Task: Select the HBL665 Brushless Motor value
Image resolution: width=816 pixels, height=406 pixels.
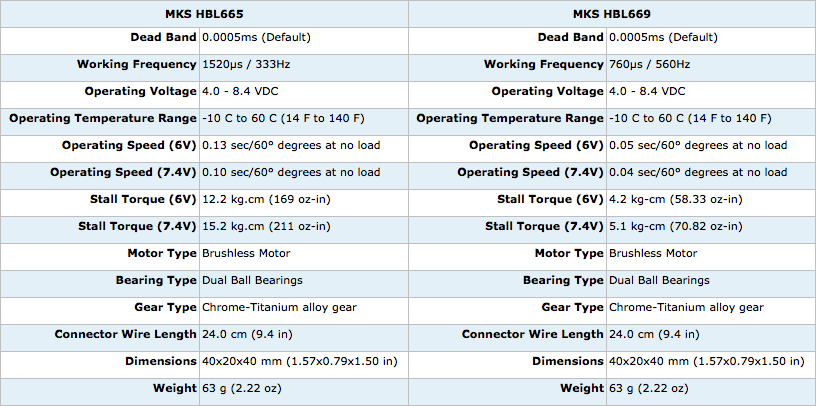Action: [246, 253]
